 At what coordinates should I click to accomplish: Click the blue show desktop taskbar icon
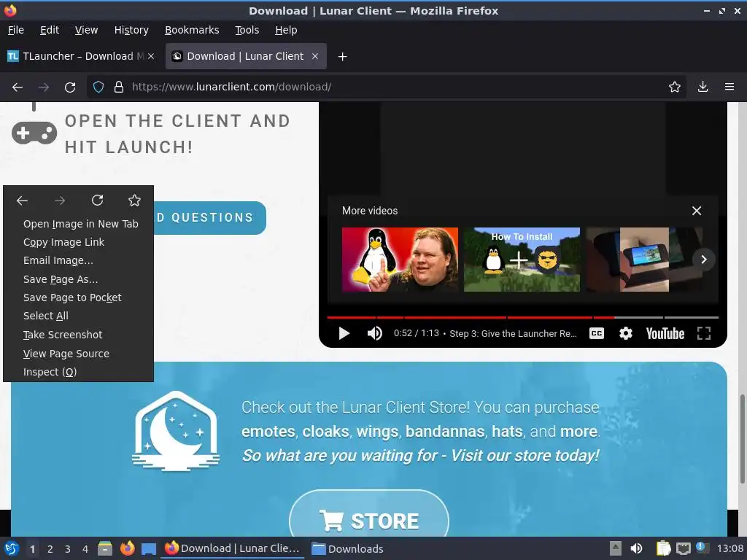[x=149, y=549]
